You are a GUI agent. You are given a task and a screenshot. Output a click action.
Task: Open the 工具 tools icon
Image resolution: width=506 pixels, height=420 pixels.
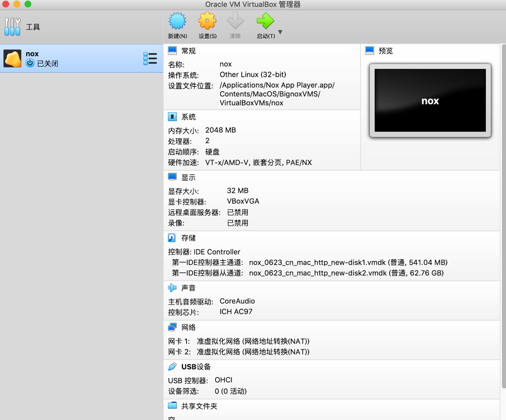(x=13, y=27)
